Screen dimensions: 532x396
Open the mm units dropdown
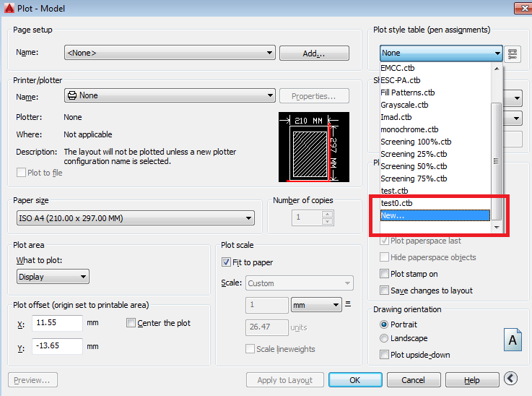coord(316,305)
